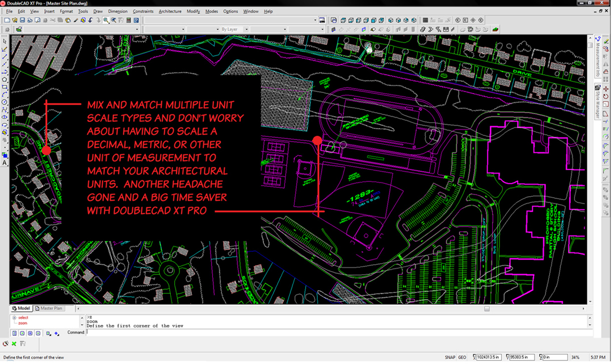Screen dimensions: 613x364
Task: Click the Print icon in the toolbar
Action: click(30, 20)
